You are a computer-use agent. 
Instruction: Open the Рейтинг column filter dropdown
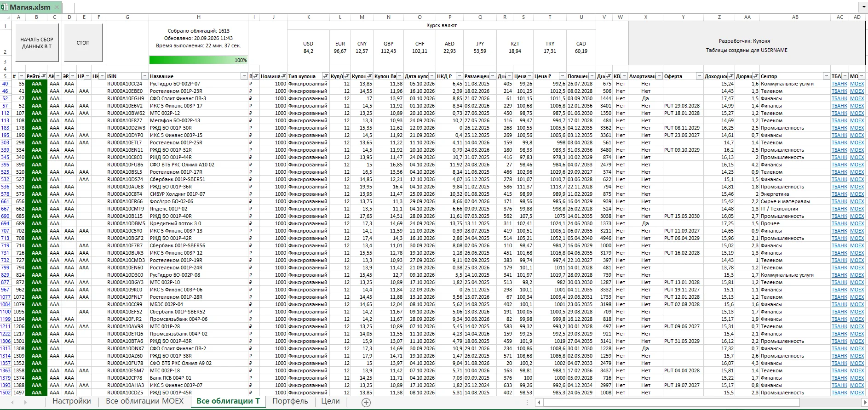(44, 76)
